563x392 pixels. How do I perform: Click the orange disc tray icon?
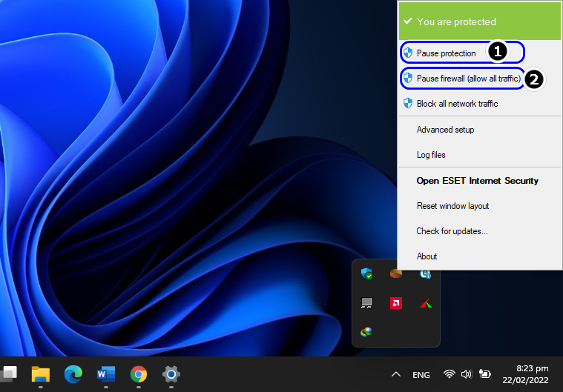(x=396, y=273)
